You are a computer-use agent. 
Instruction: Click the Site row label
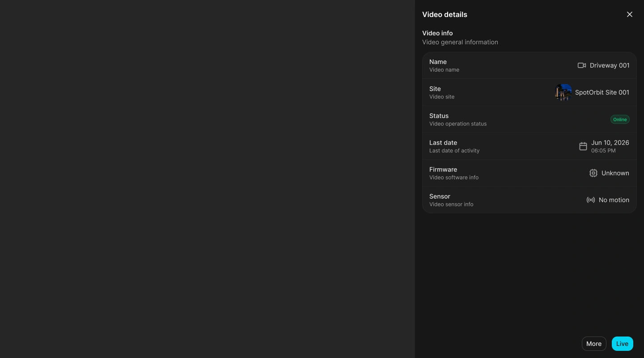(x=435, y=89)
